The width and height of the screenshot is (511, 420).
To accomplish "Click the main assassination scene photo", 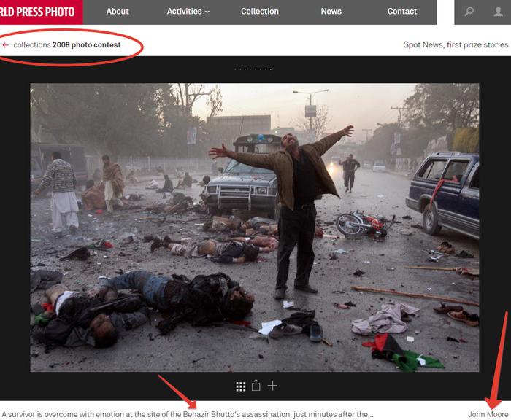I will point(254,227).
